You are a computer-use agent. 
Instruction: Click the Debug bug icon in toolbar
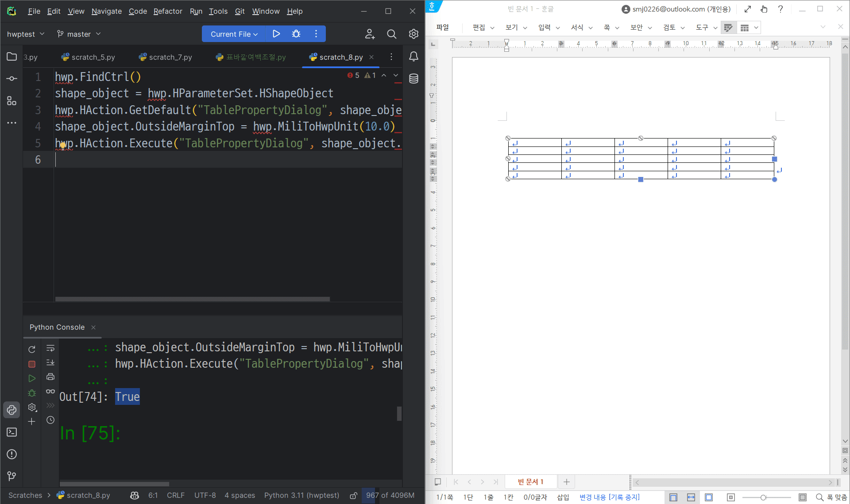pyautogui.click(x=296, y=34)
